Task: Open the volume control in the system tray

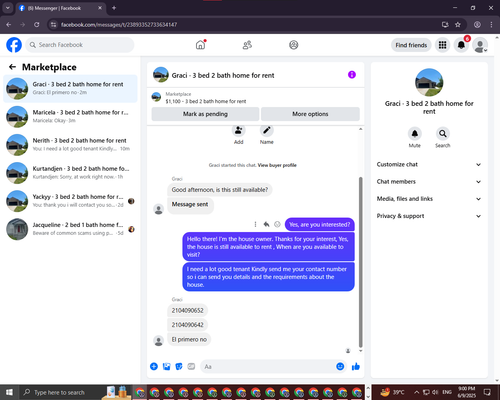Action: tap(435, 392)
